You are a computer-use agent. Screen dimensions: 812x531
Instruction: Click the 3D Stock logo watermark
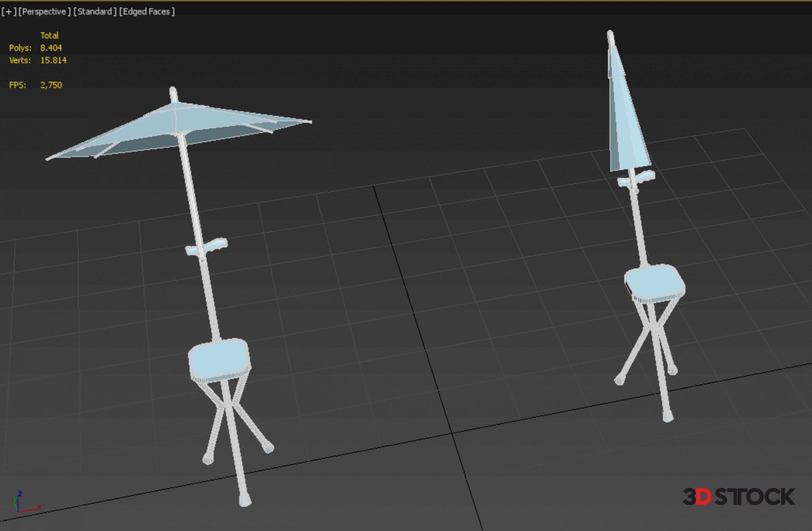(x=738, y=497)
